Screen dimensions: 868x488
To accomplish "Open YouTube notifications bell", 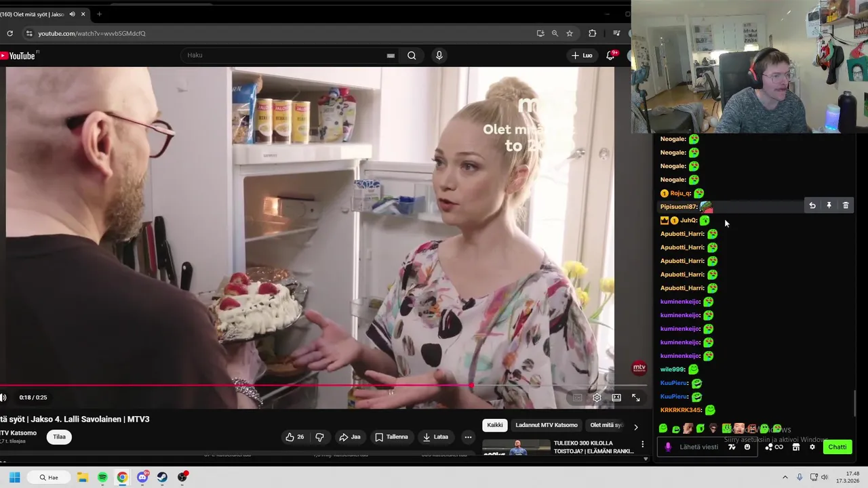I will [x=610, y=56].
